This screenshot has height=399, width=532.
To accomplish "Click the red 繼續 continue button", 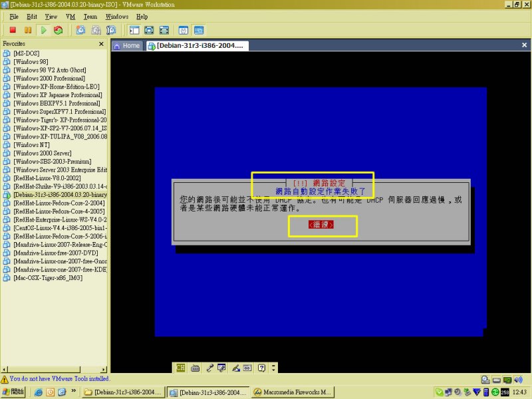I will point(321,225).
